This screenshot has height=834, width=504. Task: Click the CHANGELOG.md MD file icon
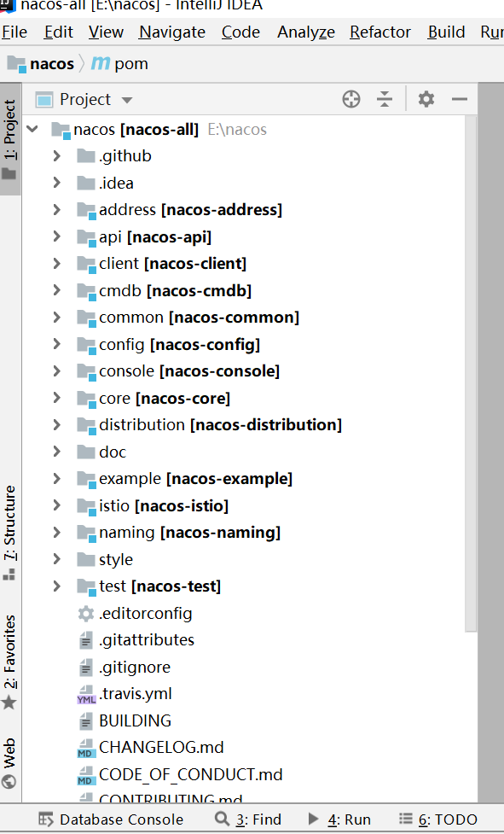point(85,748)
